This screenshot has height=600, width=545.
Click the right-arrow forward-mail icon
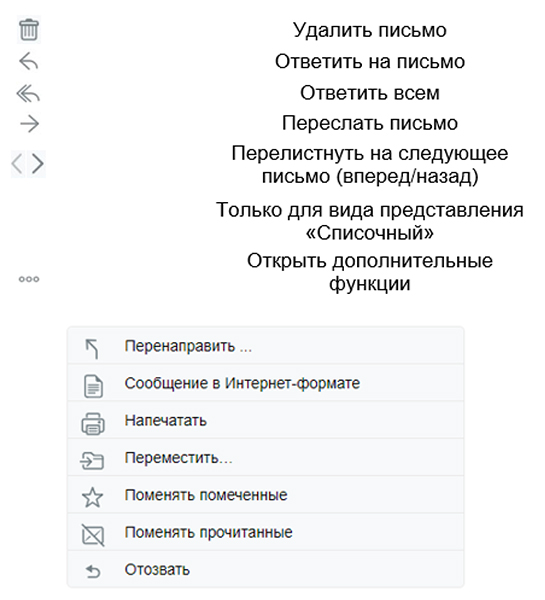pyautogui.click(x=29, y=124)
